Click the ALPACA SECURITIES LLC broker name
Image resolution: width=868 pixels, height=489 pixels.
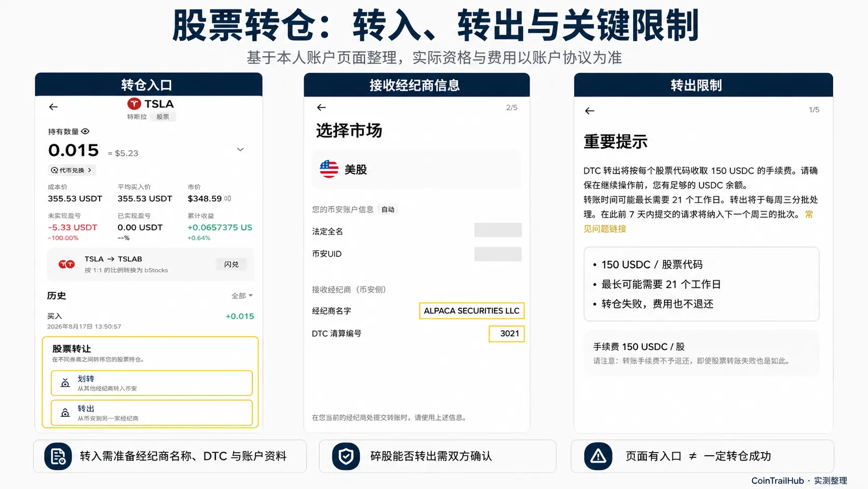pyautogui.click(x=471, y=311)
